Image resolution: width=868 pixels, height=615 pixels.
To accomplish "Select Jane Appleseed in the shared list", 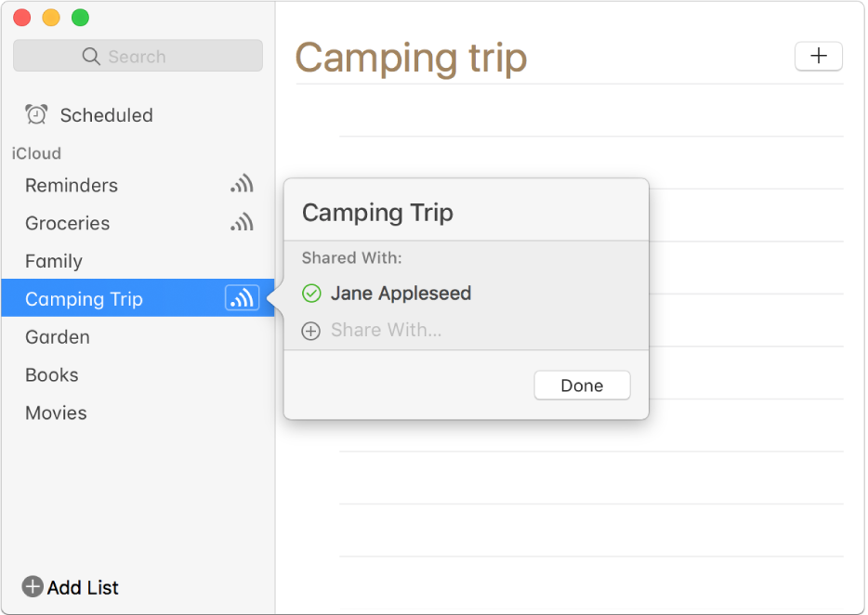I will [401, 294].
